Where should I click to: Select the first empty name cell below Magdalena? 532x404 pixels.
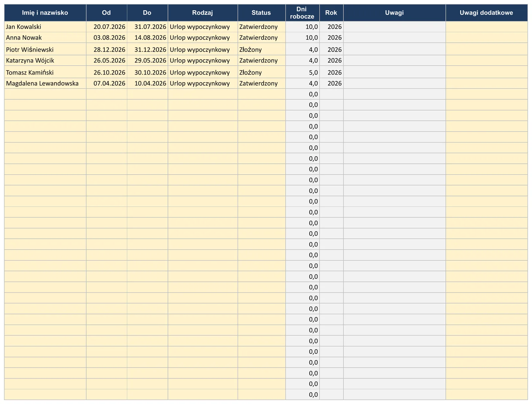click(45, 94)
